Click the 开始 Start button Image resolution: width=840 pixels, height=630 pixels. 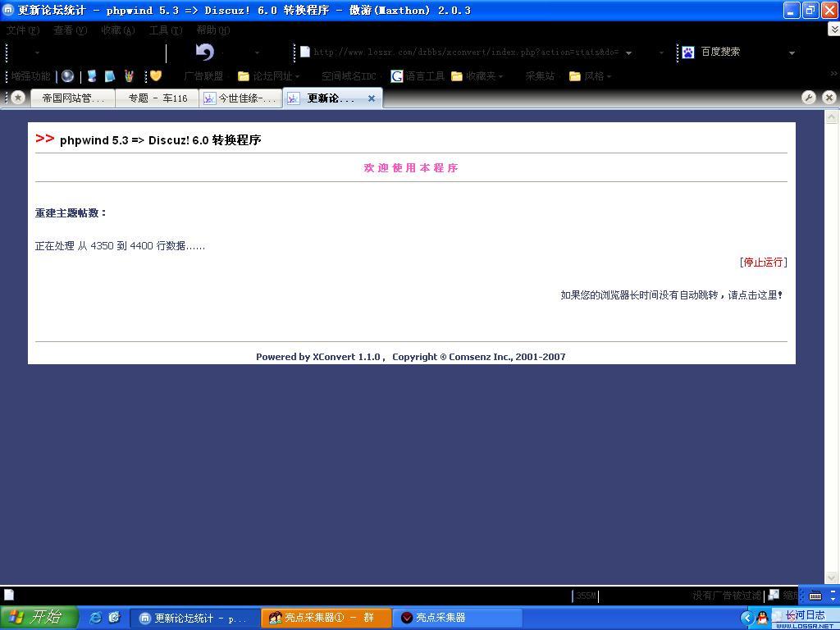pyautogui.click(x=39, y=618)
